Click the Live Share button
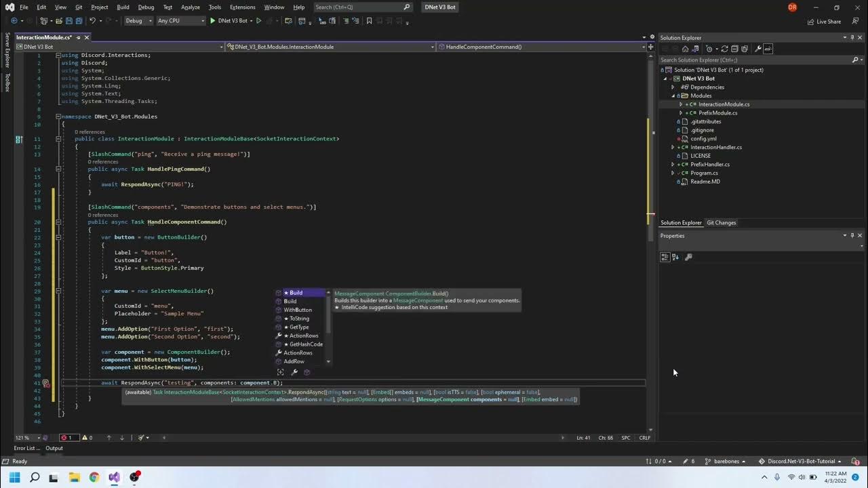868x488 pixels. point(824,22)
